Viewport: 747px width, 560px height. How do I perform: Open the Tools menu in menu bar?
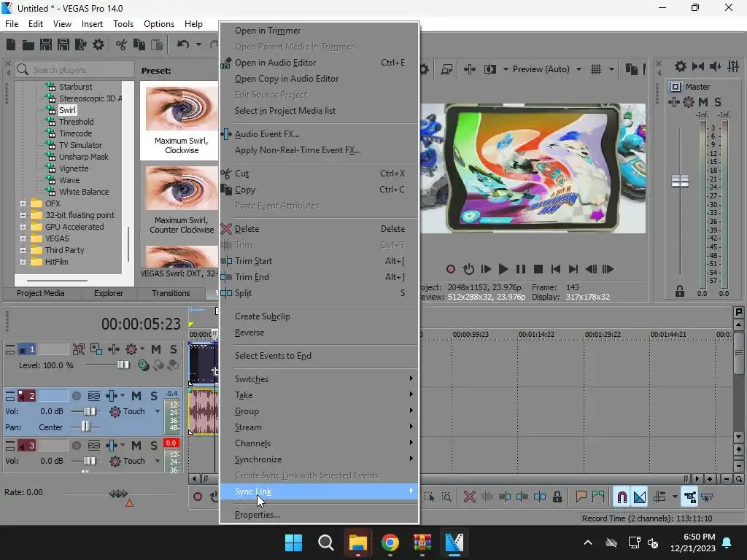pos(123,24)
